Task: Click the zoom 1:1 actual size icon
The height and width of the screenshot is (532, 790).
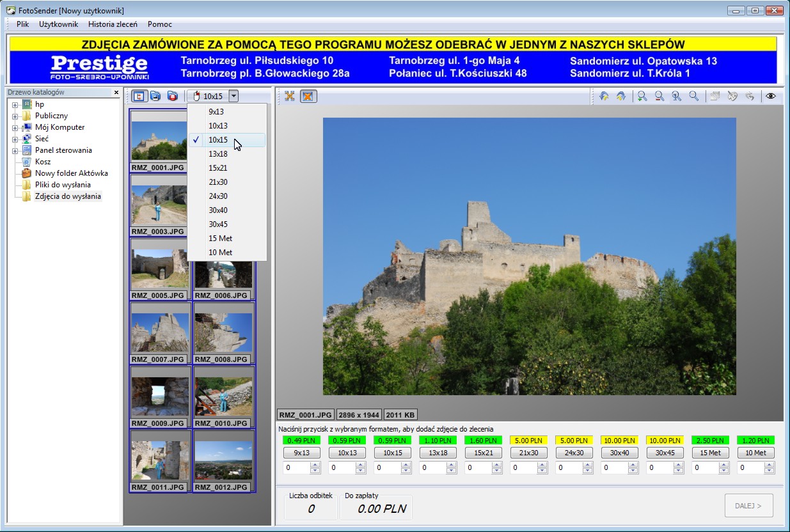Action: [676, 96]
